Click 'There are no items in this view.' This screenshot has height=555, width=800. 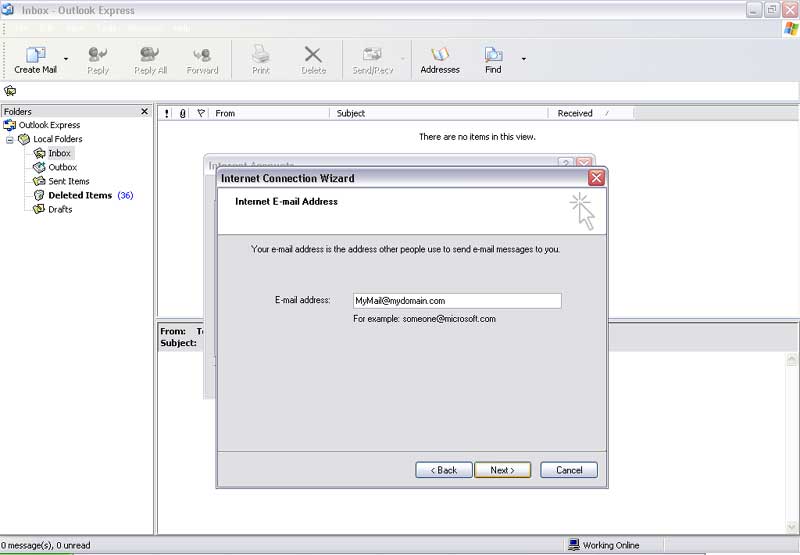[x=477, y=137]
